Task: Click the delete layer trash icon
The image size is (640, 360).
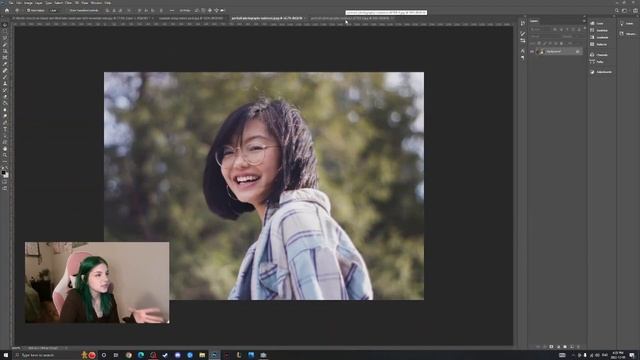Action: [x=578, y=347]
